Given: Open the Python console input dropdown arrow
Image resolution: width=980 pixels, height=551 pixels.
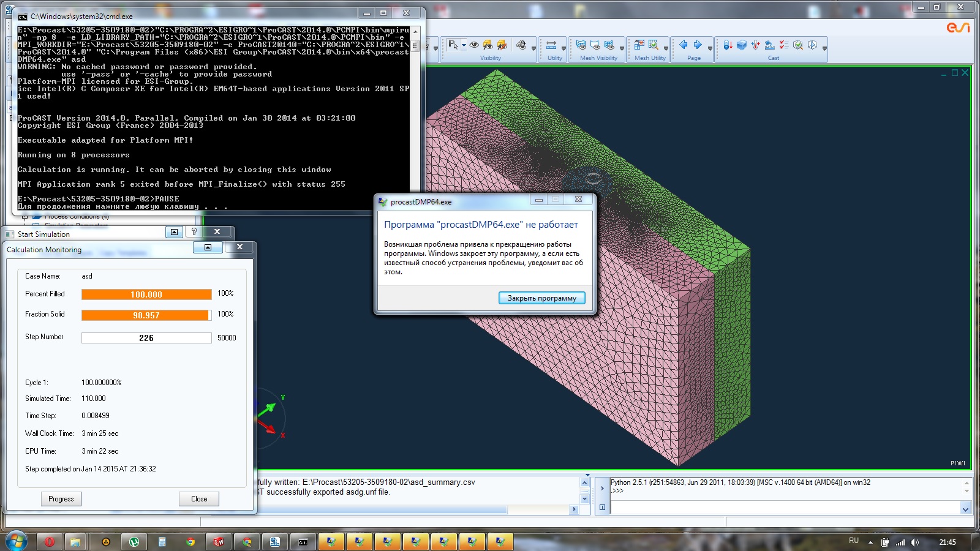Looking at the screenshot, I should [965, 508].
